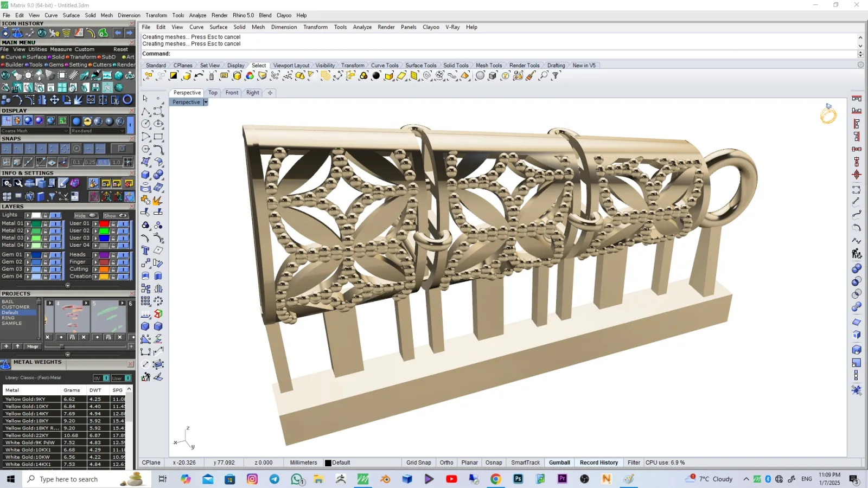Switch to the Top viewport tab
The width and height of the screenshot is (868, 488).
pos(213,93)
